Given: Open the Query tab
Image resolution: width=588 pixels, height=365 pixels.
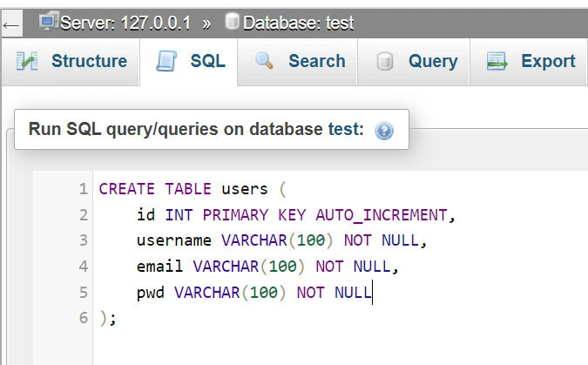Looking at the screenshot, I should point(432,61).
